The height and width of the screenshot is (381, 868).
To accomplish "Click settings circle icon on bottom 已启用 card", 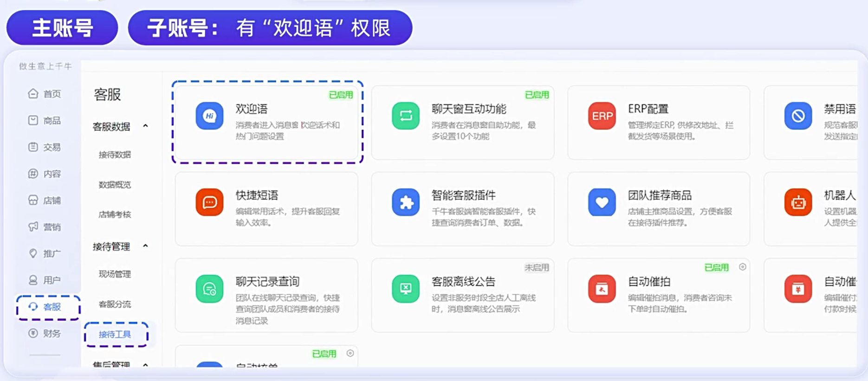I will coord(350,353).
